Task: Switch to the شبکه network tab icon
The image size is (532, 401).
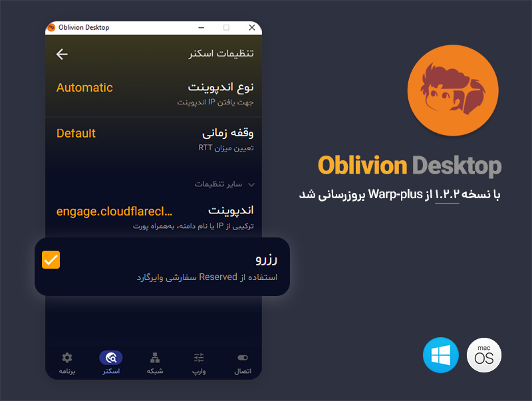Action: pyautogui.click(x=155, y=358)
